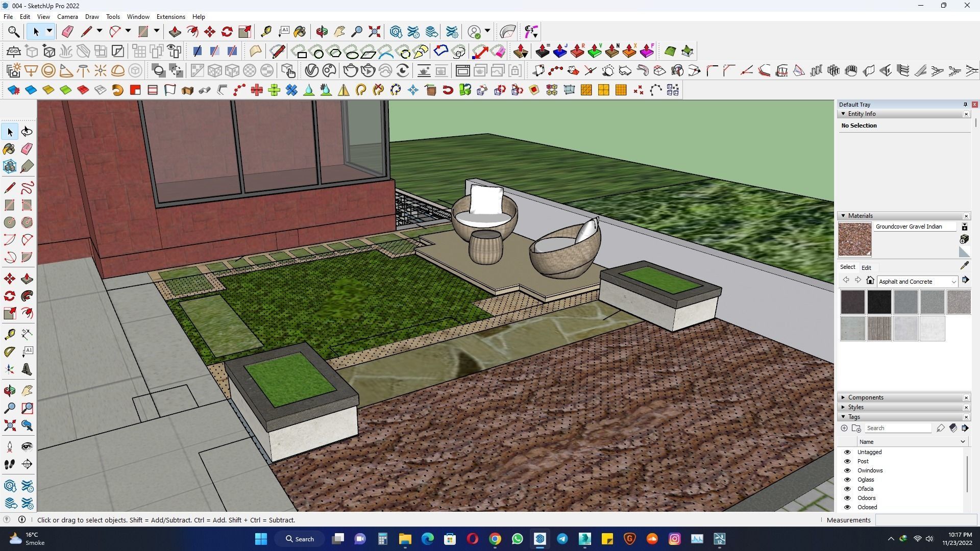Expand the Components panel
The width and height of the screenshot is (980, 551).
[x=843, y=397]
